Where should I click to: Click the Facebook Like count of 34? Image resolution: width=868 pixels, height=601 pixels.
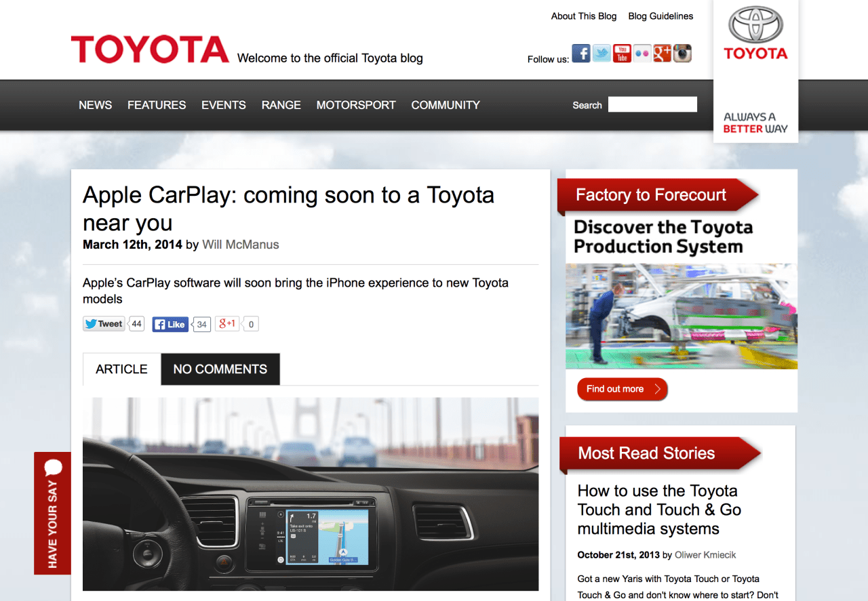(201, 325)
